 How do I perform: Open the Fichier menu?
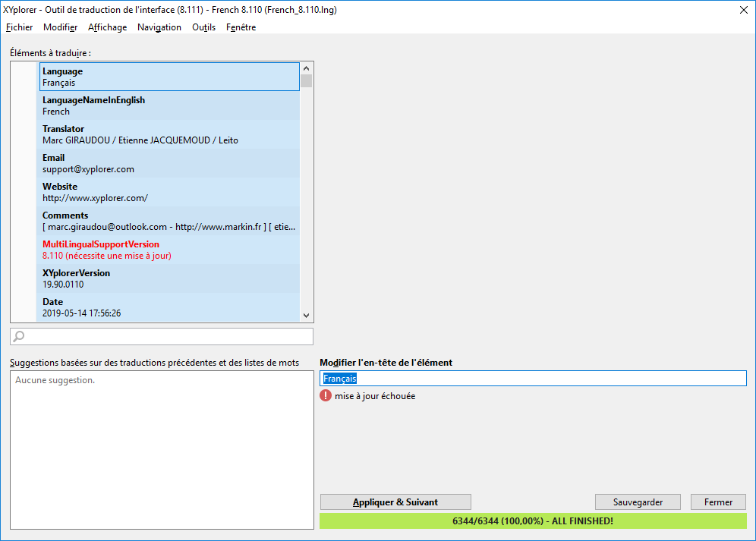(x=19, y=27)
